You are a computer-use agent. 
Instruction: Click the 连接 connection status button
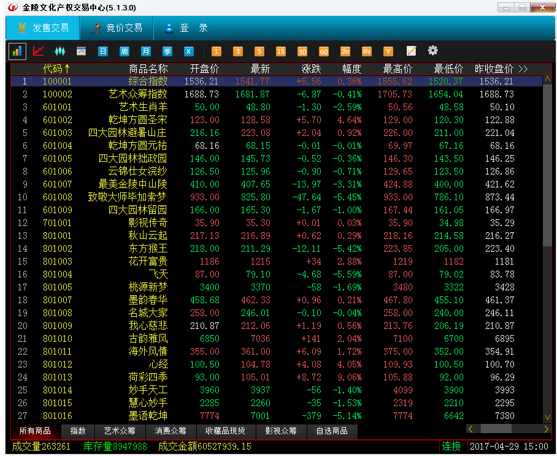[451, 446]
